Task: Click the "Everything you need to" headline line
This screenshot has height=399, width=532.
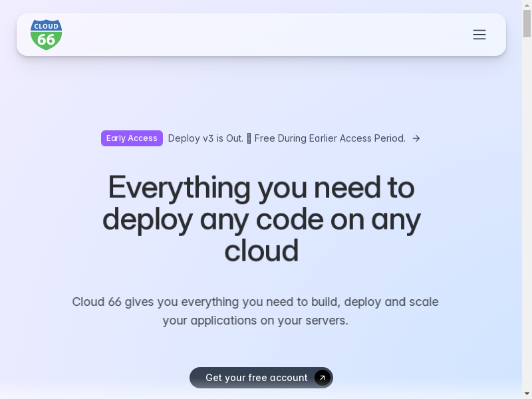Action: click(x=261, y=188)
